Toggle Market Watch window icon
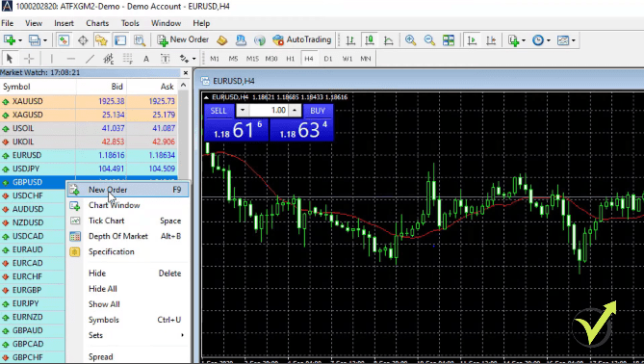 tap(63, 39)
